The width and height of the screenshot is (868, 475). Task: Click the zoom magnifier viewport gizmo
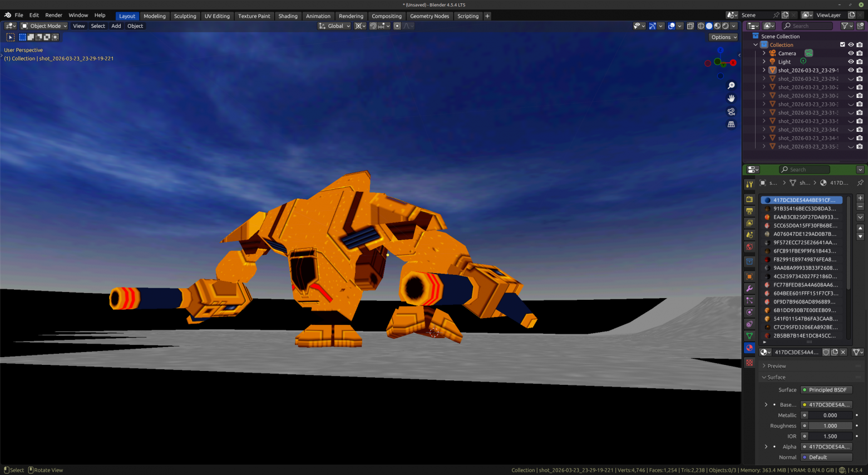point(731,86)
